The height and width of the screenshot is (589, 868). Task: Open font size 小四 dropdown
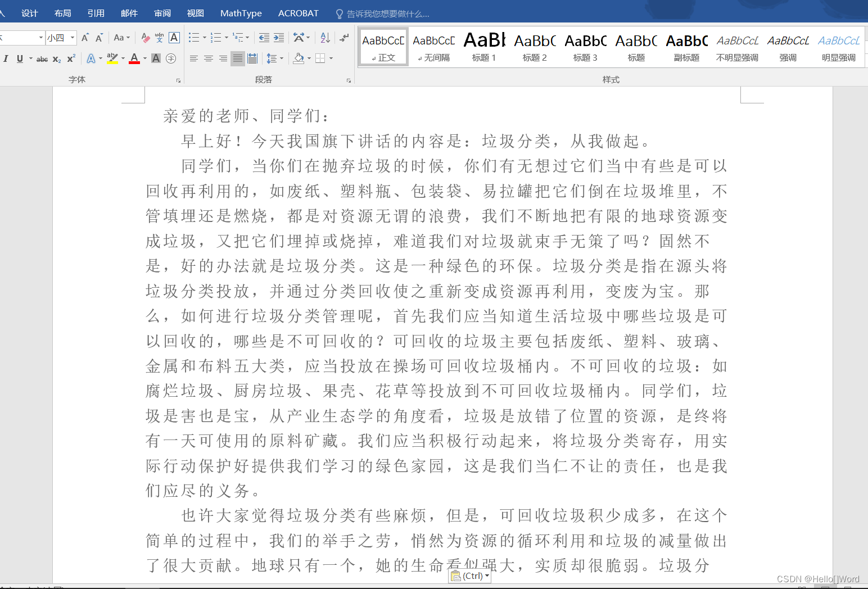(72, 38)
